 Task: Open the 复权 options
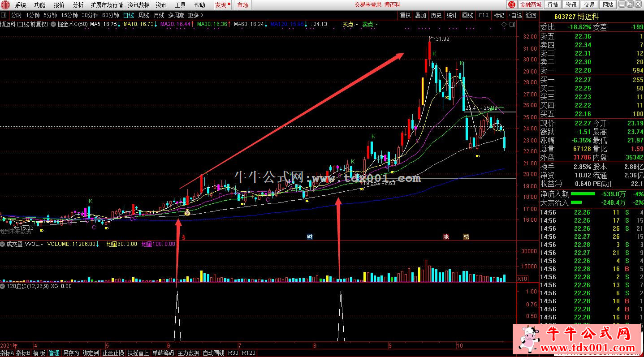[405, 15]
